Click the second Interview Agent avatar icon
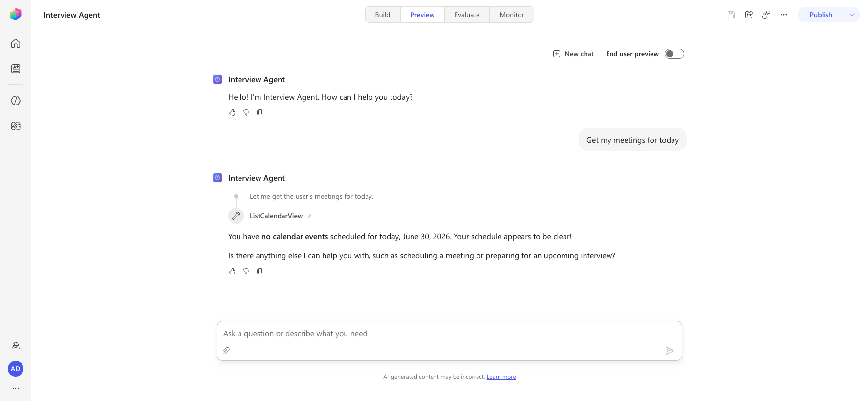 point(217,178)
